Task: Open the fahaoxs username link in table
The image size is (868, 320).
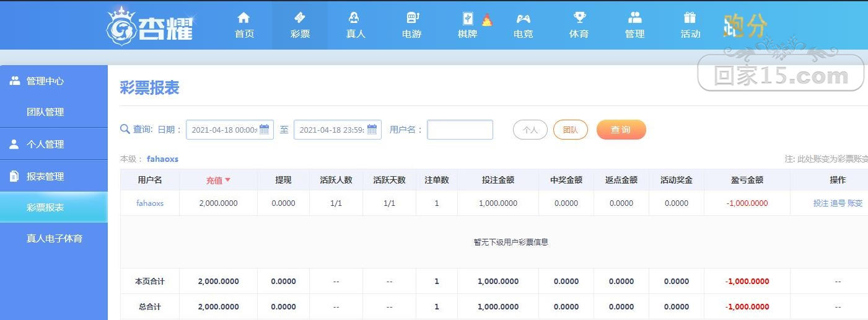Action: click(150, 203)
